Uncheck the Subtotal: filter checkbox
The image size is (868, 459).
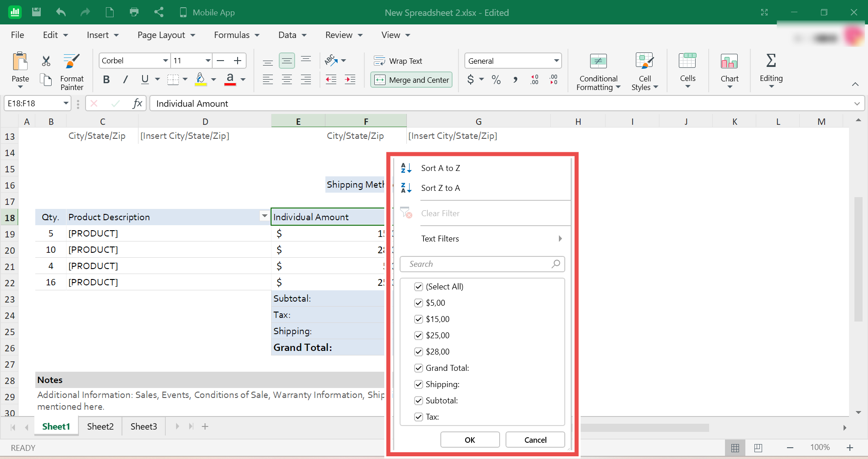tap(419, 401)
